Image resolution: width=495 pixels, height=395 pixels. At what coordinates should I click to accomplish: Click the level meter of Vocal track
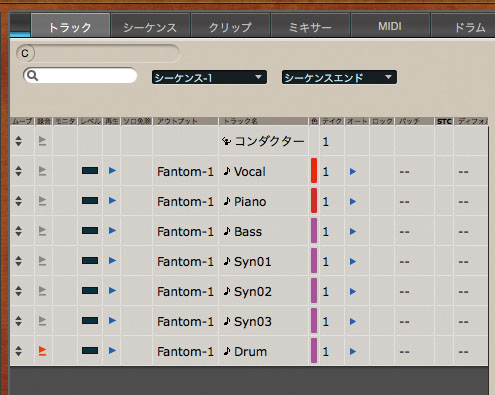click(90, 171)
